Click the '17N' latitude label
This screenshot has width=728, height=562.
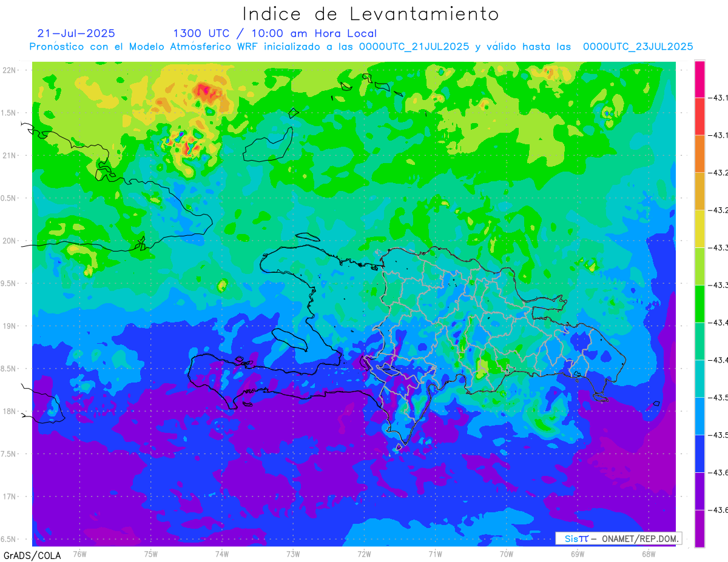click(x=8, y=497)
